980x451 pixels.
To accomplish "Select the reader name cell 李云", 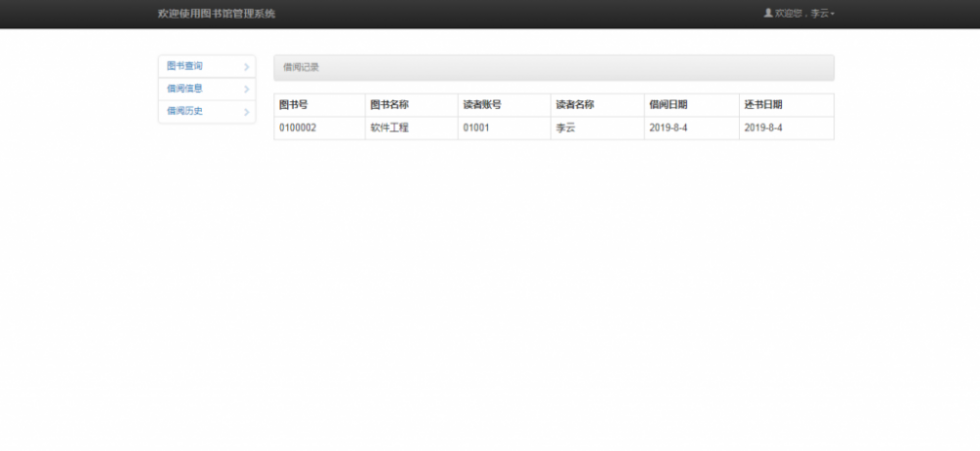I will (x=598, y=128).
